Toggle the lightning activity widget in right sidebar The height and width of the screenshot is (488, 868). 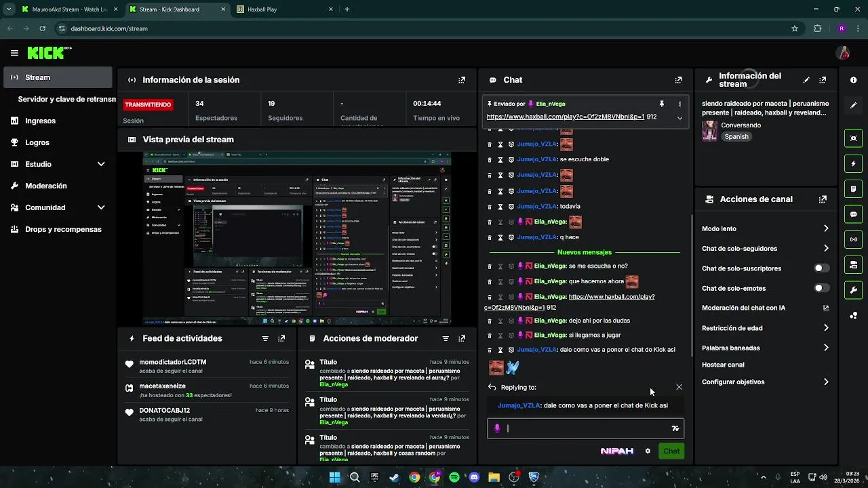pos(853,164)
